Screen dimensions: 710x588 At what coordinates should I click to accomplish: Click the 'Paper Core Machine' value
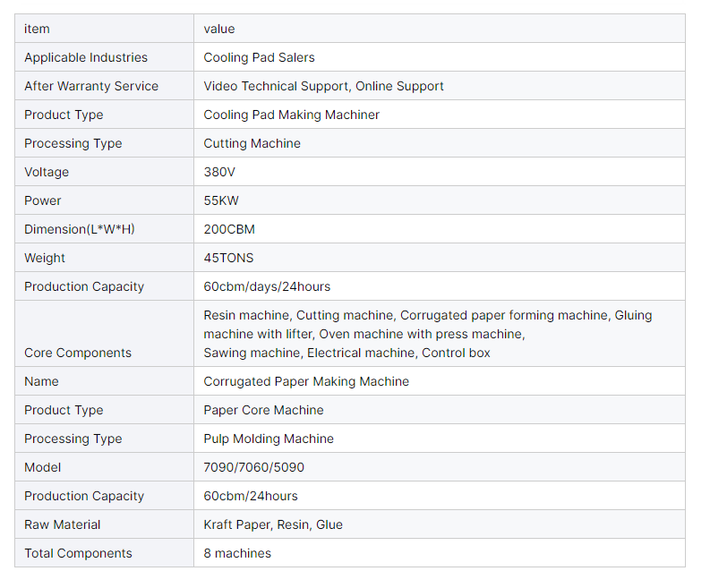(x=263, y=410)
